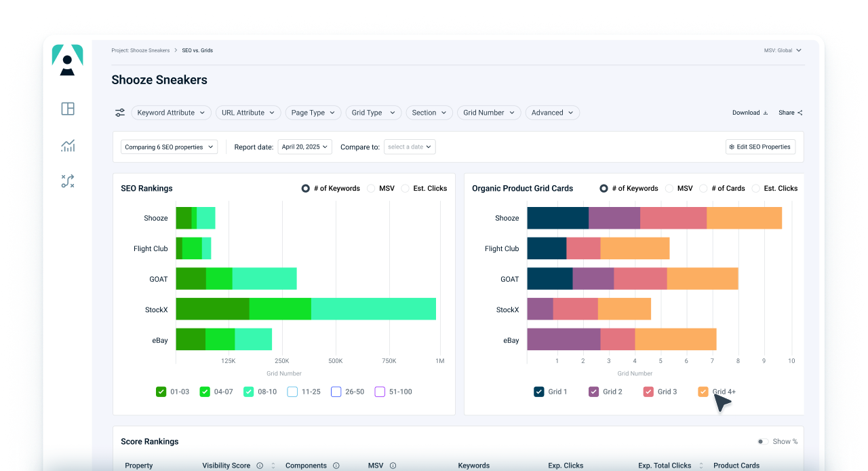Open the URL Attribute filter dropdown
The image size is (868, 471).
(248, 113)
